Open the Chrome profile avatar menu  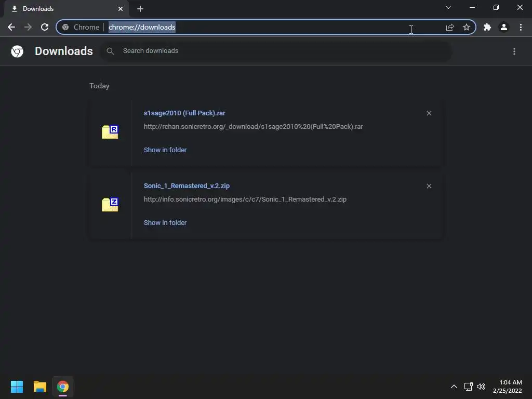[x=504, y=27]
